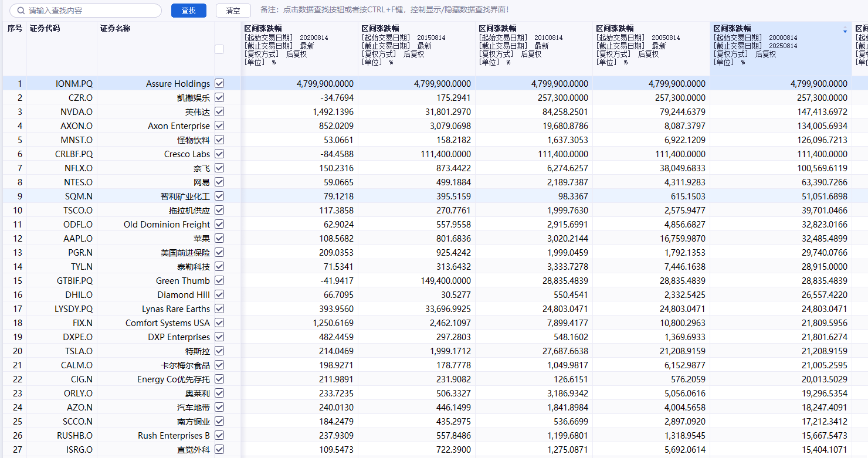The height and width of the screenshot is (458, 868).
Task: Click the value 16,759.9870 for 苹果
Action: click(x=683, y=239)
